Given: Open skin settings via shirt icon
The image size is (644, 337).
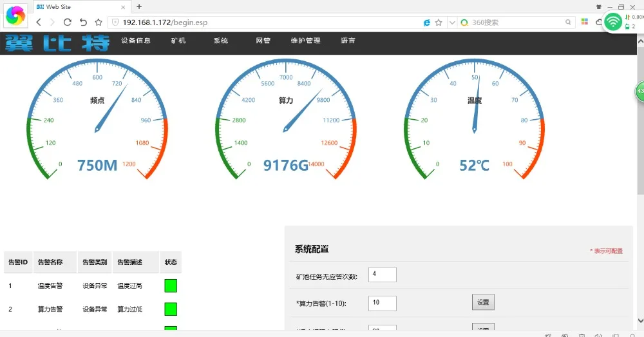Looking at the screenshot, I should (x=598, y=7).
